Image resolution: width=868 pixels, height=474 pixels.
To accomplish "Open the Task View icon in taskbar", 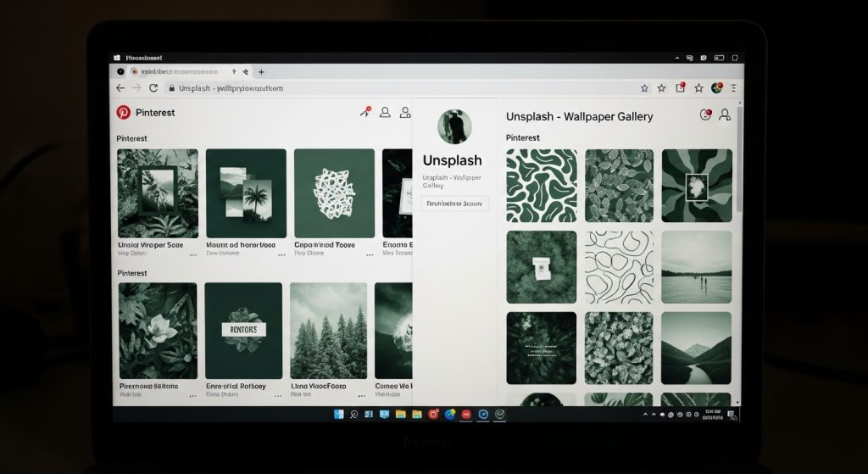I will (x=369, y=414).
